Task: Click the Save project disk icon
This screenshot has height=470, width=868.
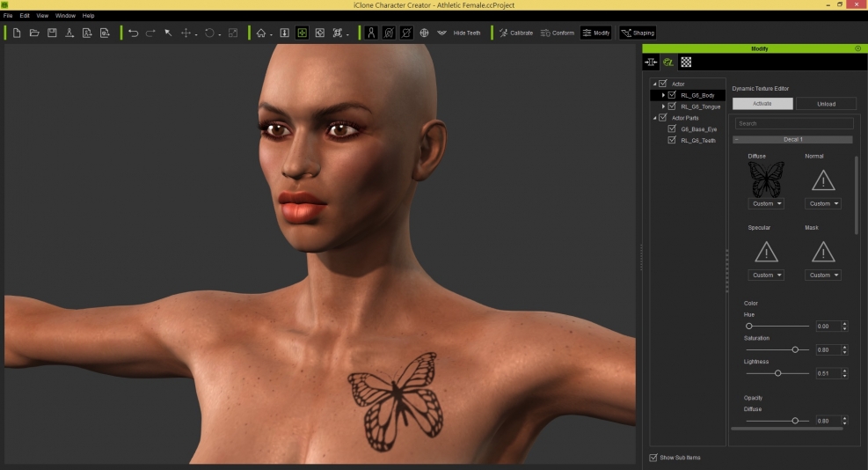Action: 52,33
